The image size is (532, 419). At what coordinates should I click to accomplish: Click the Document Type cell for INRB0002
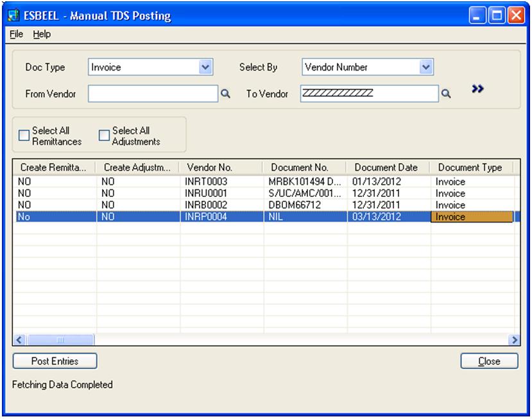click(472, 205)
